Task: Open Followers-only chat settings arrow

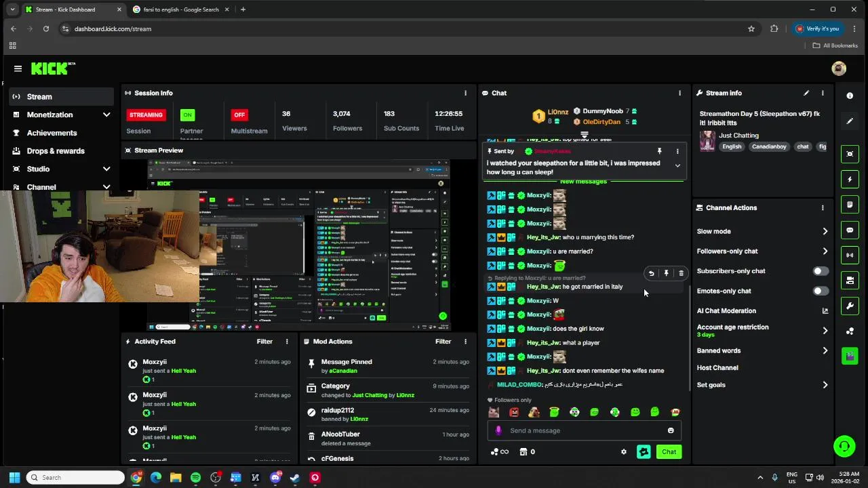Action: [x=825, y=251]
